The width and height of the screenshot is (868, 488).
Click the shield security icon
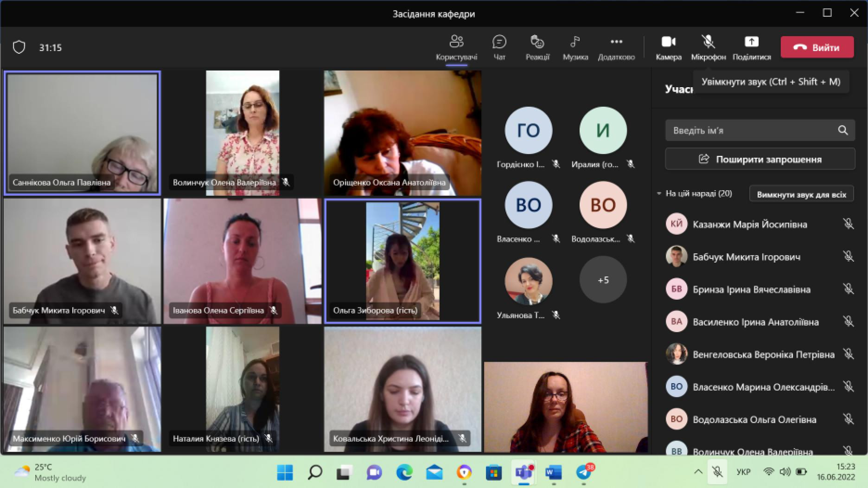19,47
